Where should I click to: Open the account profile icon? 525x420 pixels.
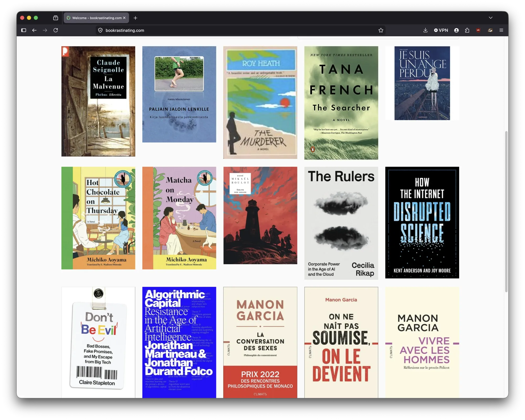(456, 30)
